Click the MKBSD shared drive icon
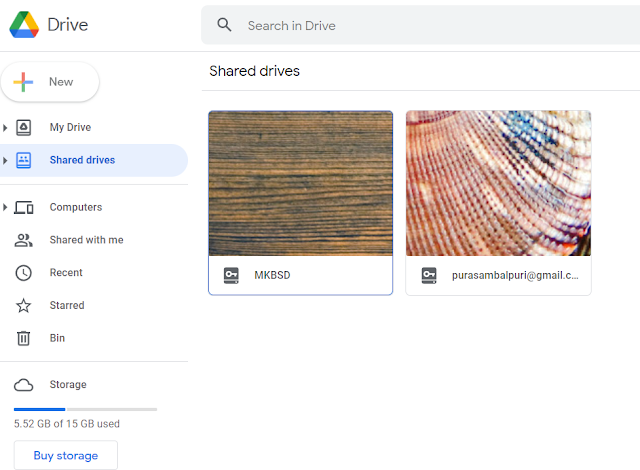This screenshot has width=640, height=470. pos(231,275)
